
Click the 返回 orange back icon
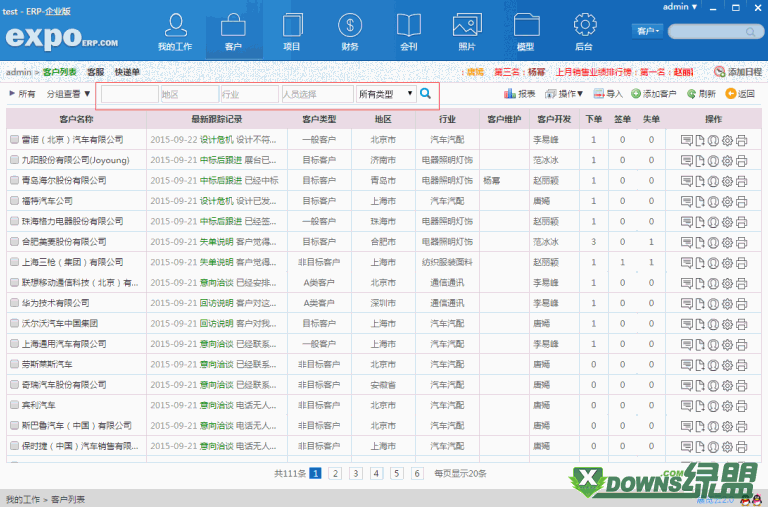tap(731, 94)
